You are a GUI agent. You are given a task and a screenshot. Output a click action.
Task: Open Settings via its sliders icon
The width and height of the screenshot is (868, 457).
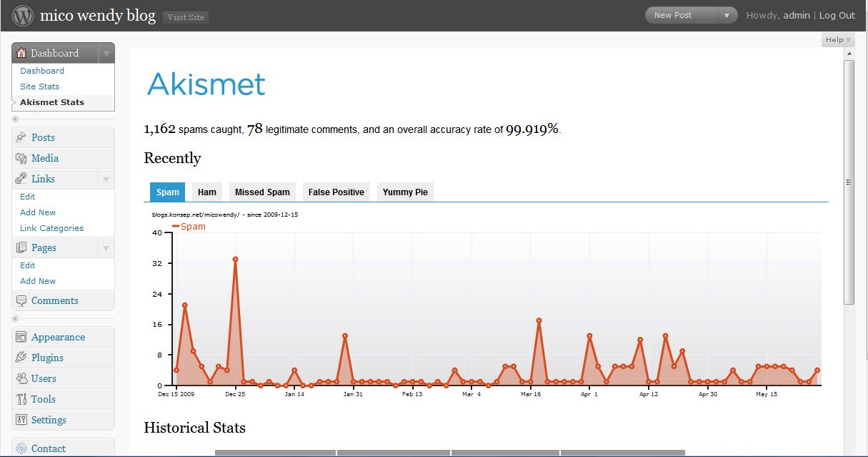point(21,420)
